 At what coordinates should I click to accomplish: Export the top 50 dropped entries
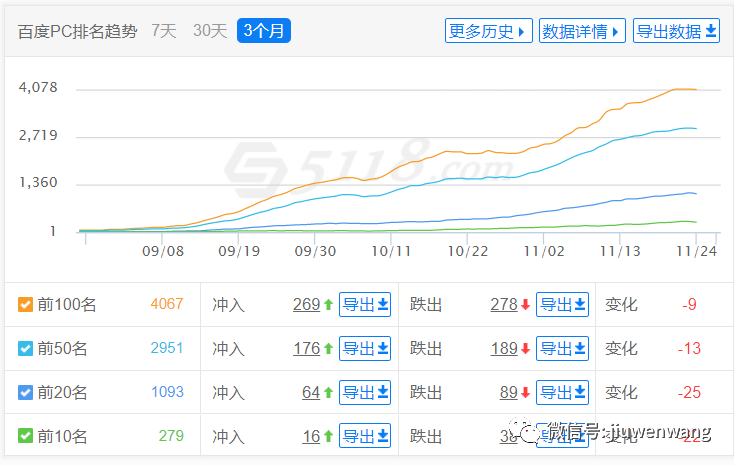562,349
